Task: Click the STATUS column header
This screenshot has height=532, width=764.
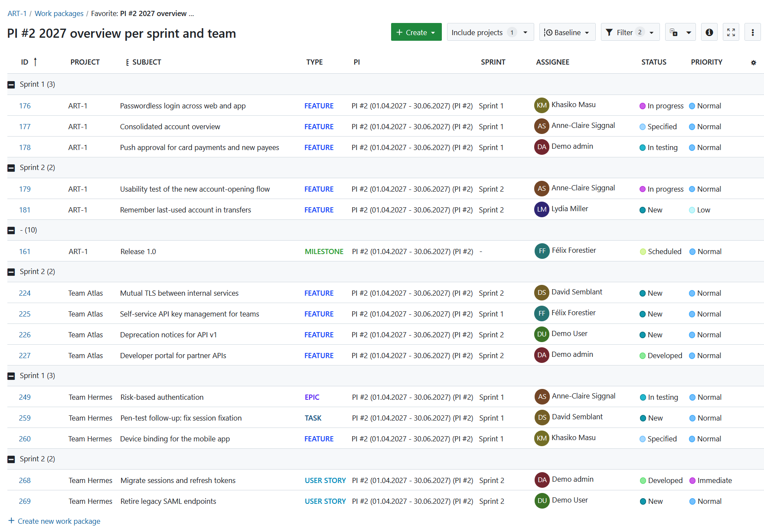Action: pos(653,62)
